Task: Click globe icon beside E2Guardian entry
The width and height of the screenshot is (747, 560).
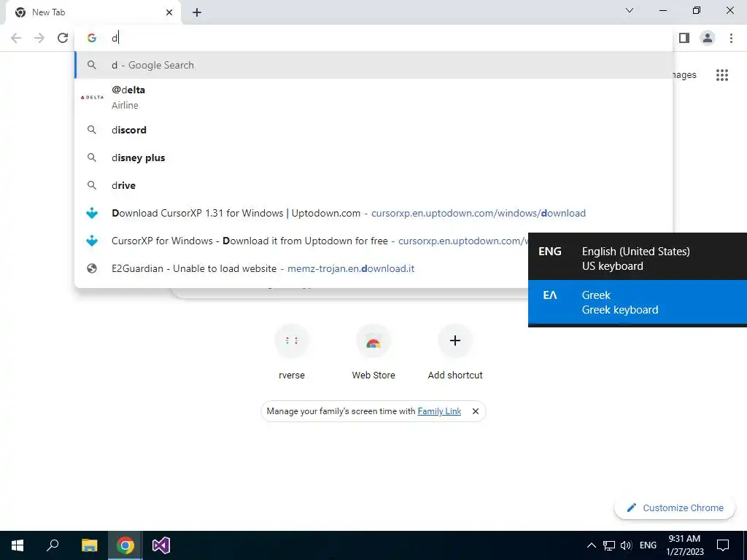Action: (92, 268)
